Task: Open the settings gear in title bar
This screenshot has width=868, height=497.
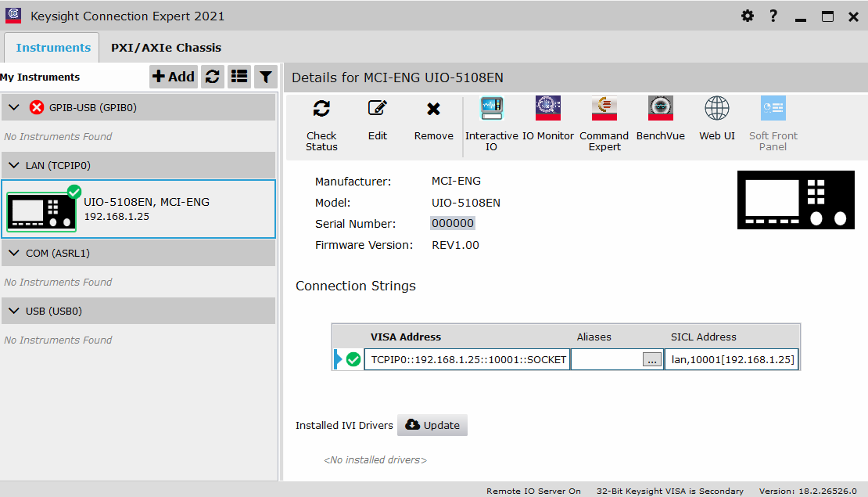Action: click(x=748, y=16)
